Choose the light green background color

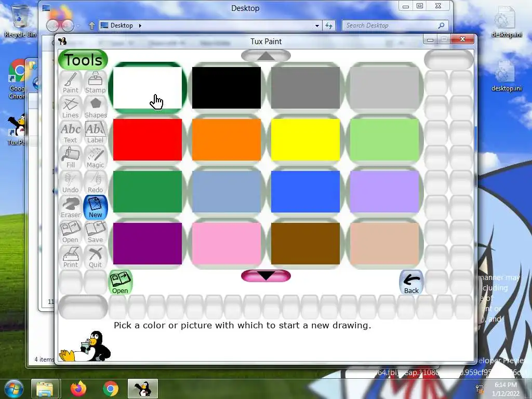tap(384, 140)
